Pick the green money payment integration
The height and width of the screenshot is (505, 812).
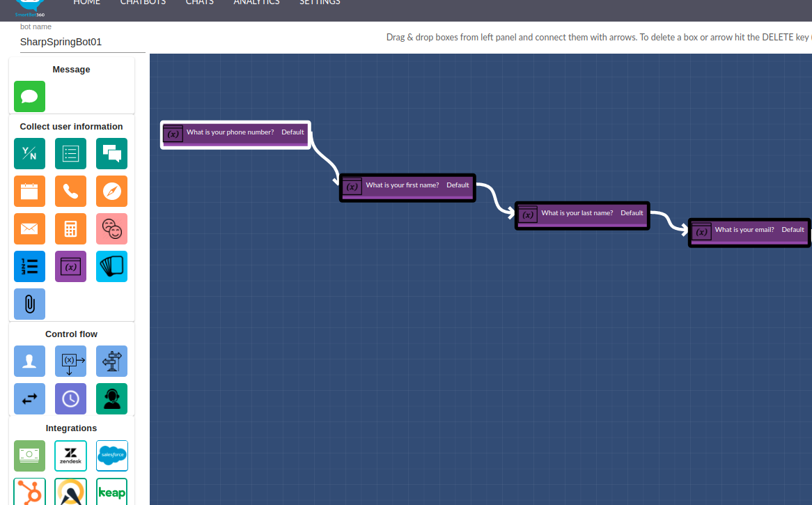coord(29,456)
